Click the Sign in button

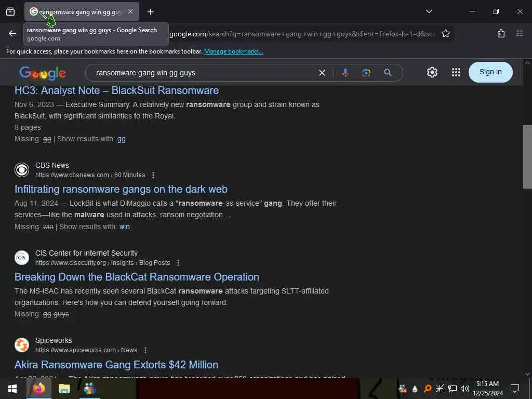(x=490, y=72)
